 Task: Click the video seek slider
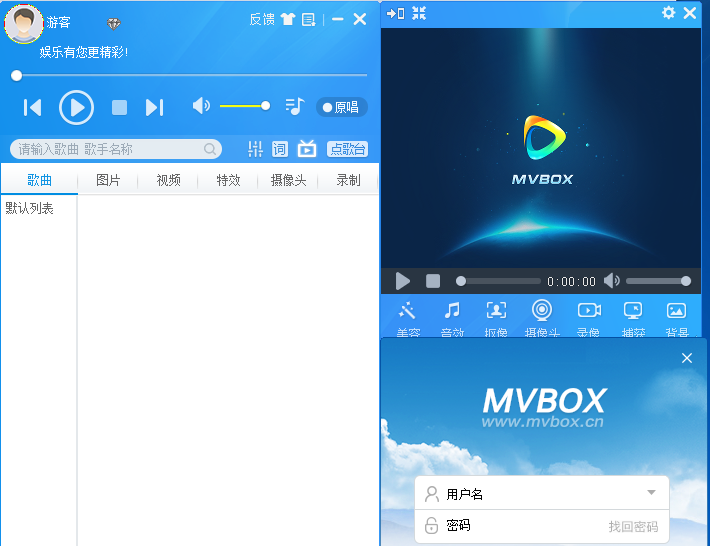click(498, 281)
